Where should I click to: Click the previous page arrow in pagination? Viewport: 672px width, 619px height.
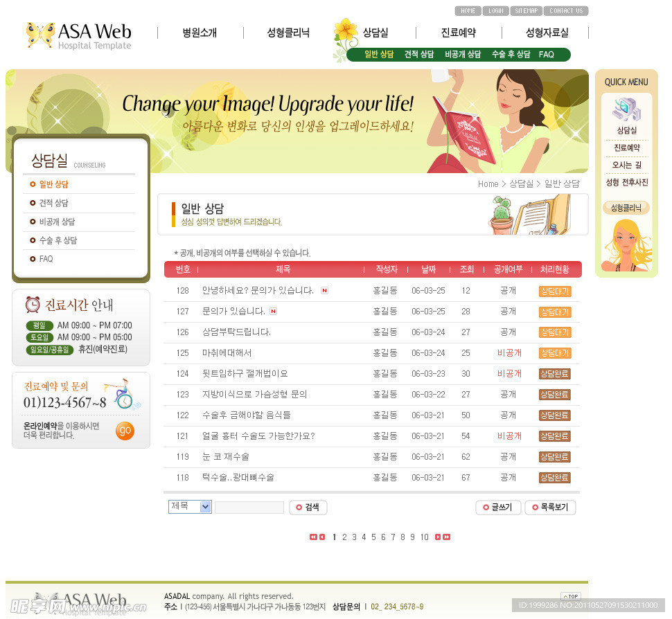(322, 537)
